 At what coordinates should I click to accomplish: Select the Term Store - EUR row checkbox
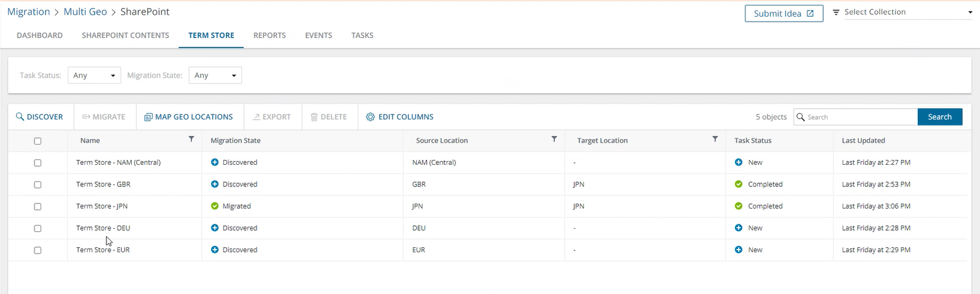(x=38, y=250)
